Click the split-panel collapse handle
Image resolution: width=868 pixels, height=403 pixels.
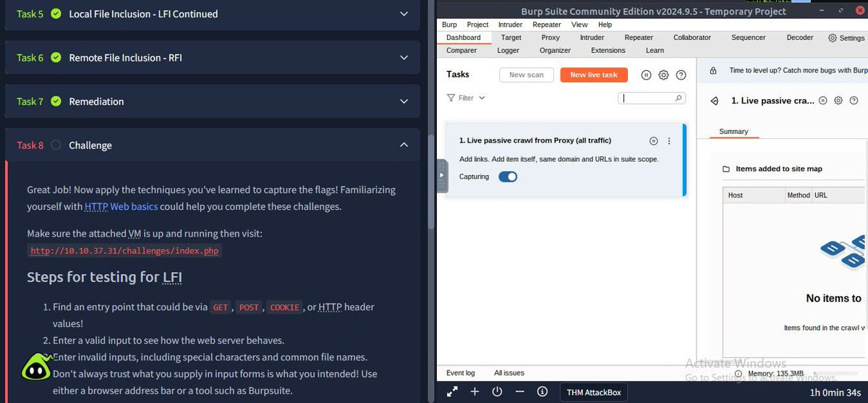coord(443,176)
